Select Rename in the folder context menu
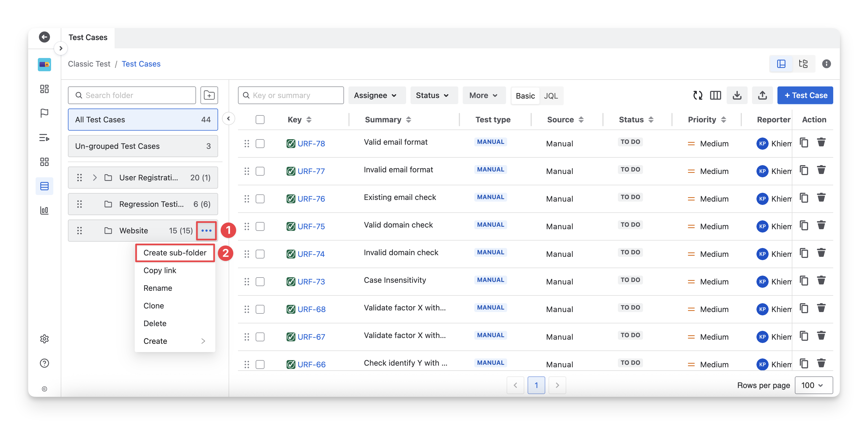The width and height of the screenshot is (868, 425). [158, 288]
